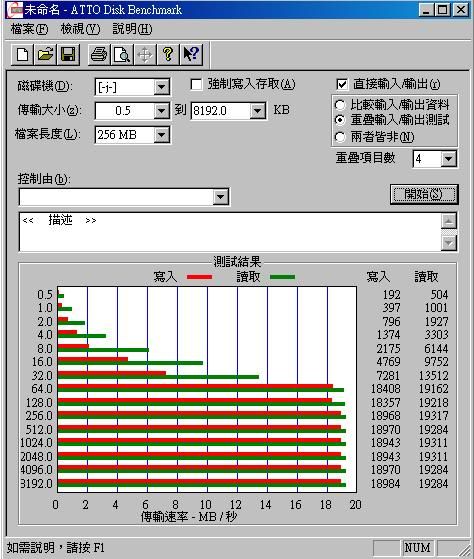This screenshot has height=559, width=474.
Task: Print using the printer icon
Action: 99,55
